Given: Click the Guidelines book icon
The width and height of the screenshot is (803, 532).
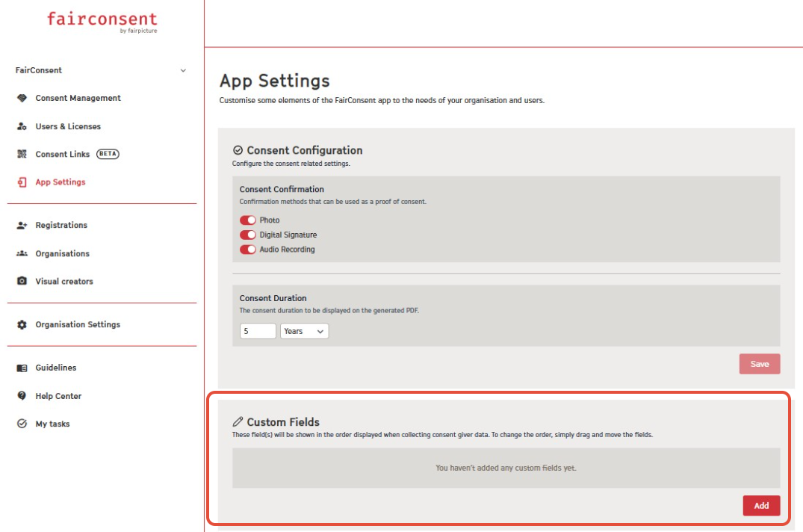Looking at the screenshot, I should coord(22,368).
